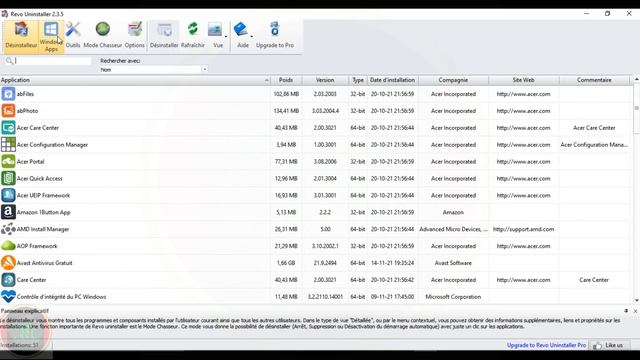Select the Acer UEIP Framework icon
The height and width of the screenshot is (360, 640).
8,195
